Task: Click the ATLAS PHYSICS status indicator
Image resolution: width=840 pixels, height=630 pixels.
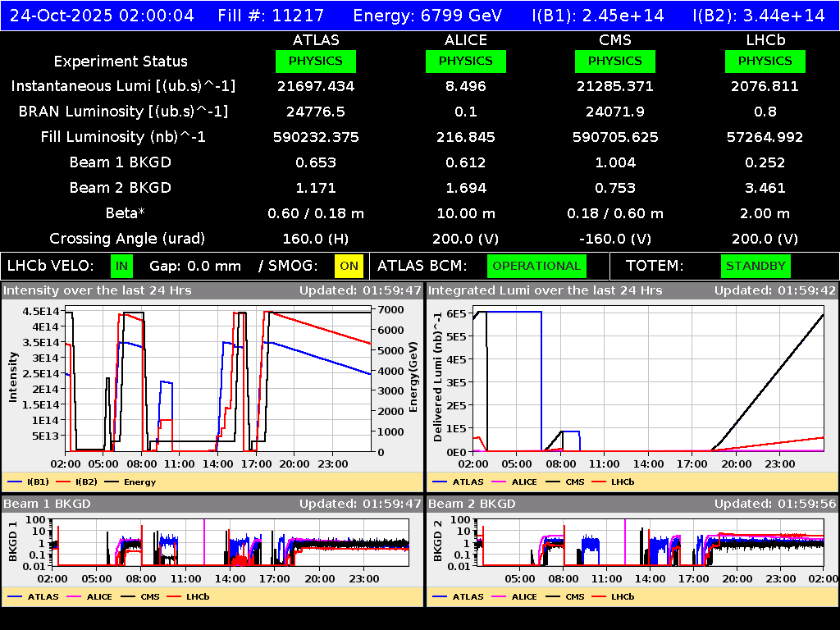Action: [x=317, y=61]
